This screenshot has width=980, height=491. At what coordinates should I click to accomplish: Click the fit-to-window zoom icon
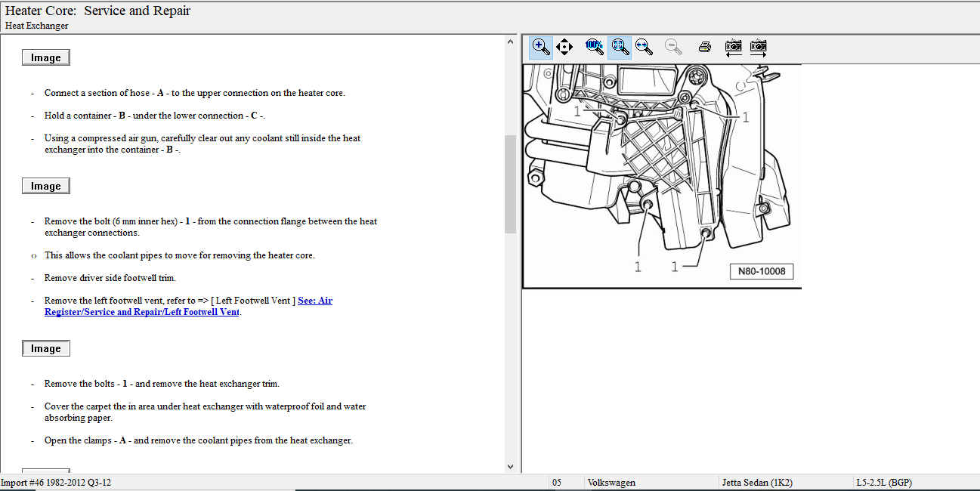click(620, 48)
